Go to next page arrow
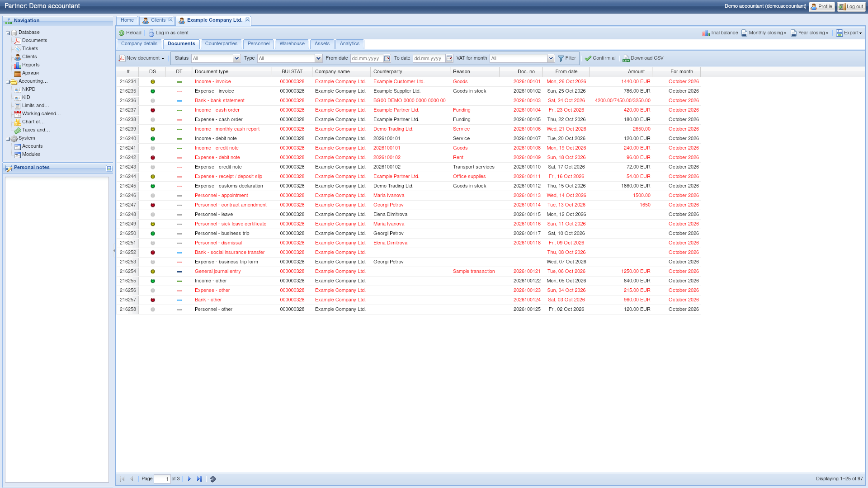Image resolution: width=868 pixels, height=488 pixels. pos(189,479)
